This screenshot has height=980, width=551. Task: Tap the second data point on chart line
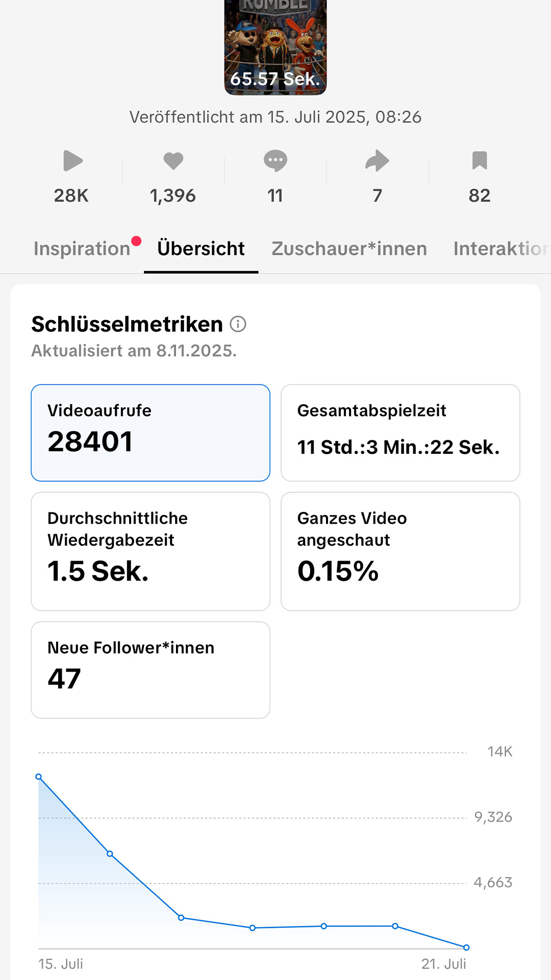(x=110, y=854)
